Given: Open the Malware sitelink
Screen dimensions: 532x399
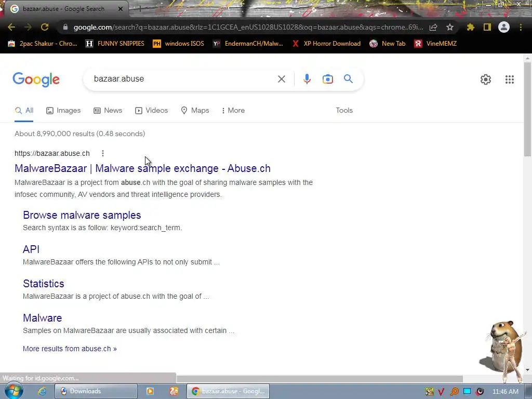Looking at the screenshot, I should point(43,318).
